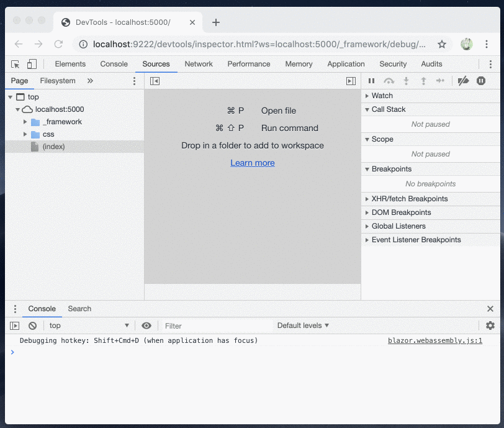Click the Learn more link
Screen dimensions: 504x428
pos(252,163)
